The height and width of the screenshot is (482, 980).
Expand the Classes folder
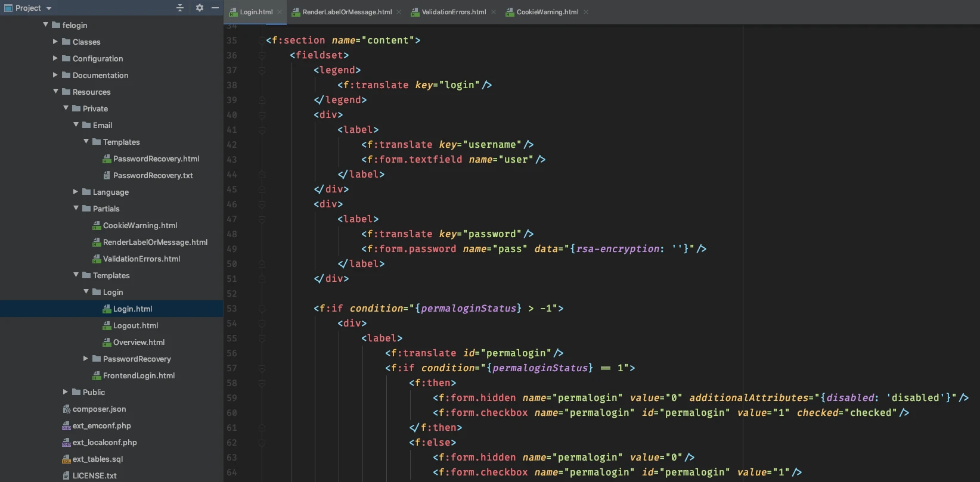[55, 41]
